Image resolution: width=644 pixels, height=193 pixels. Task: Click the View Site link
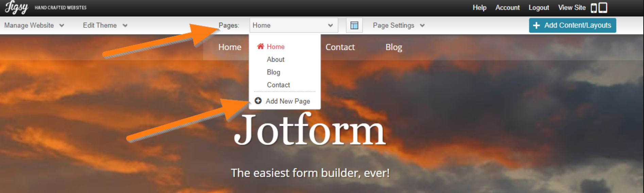(x=572, y=7)
